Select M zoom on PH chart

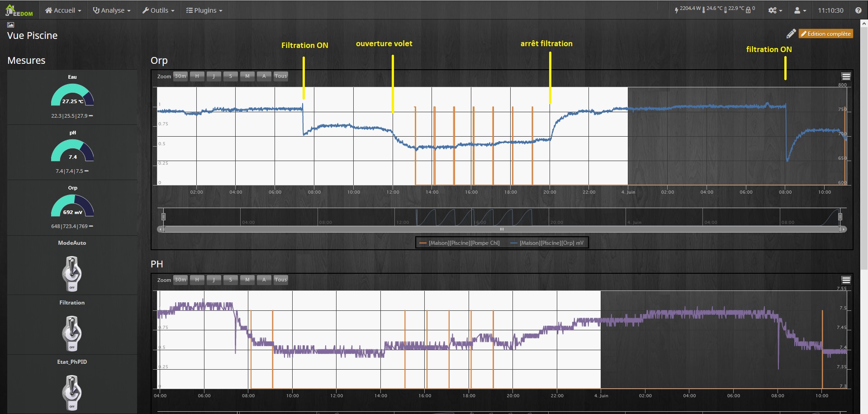(247, 280)
